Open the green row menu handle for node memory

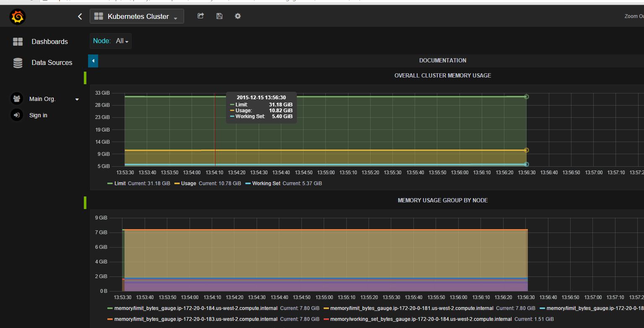(x=86, y=203)
